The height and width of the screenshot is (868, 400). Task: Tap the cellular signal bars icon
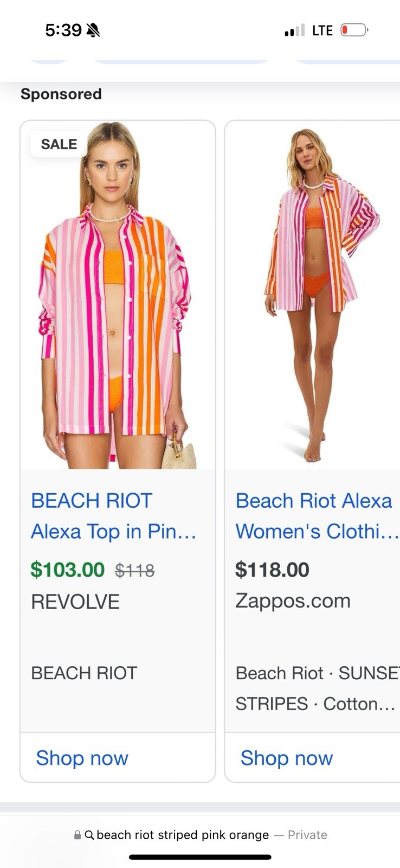click(x=294, y=30)
